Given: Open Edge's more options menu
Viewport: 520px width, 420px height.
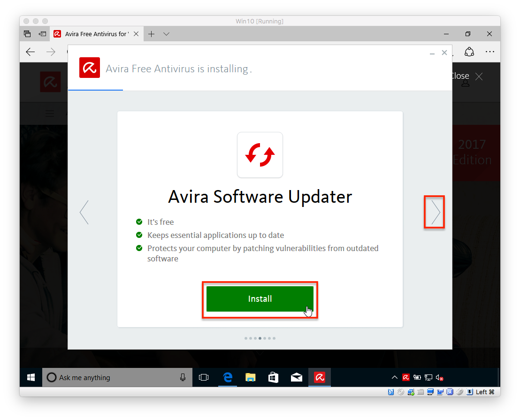Looking at the screenshot, I should [x=490, y=52].
